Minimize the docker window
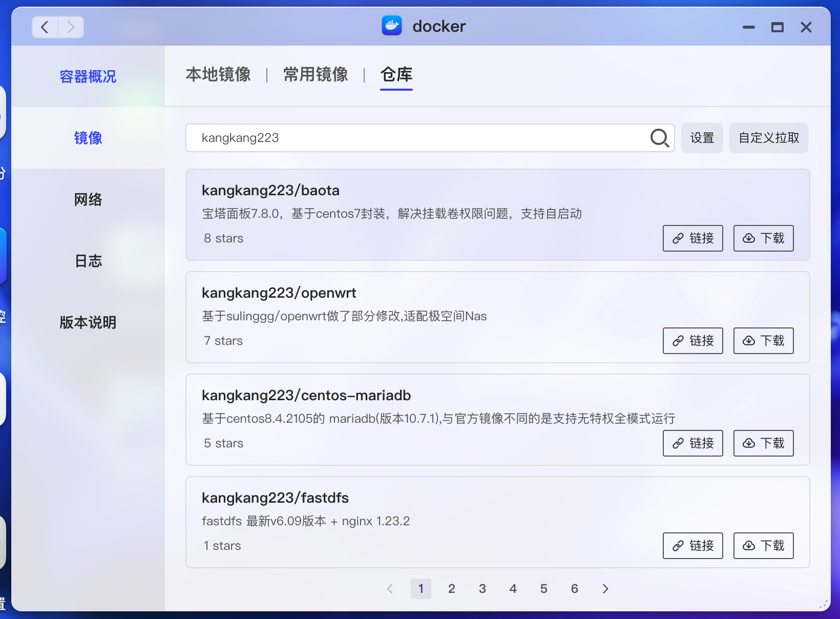 point(749,27)
